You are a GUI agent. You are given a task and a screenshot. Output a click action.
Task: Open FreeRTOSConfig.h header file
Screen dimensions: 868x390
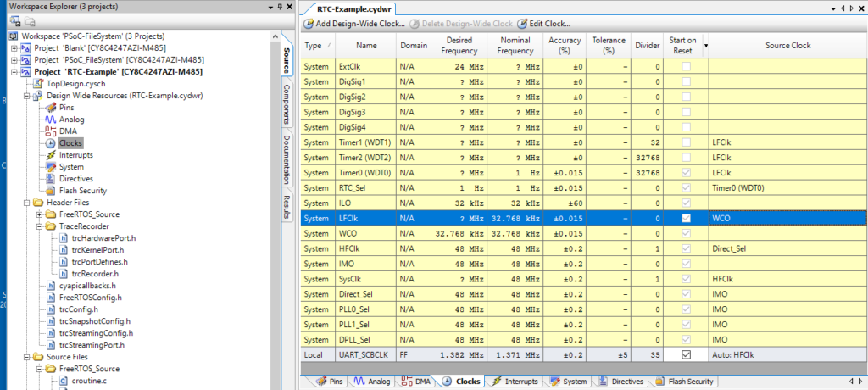coord(90,298)
